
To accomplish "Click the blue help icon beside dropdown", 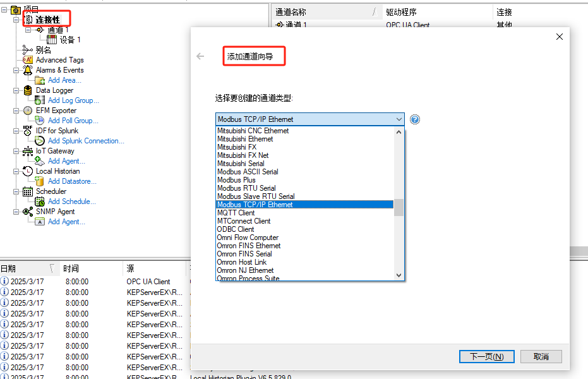I will point(415,119).
